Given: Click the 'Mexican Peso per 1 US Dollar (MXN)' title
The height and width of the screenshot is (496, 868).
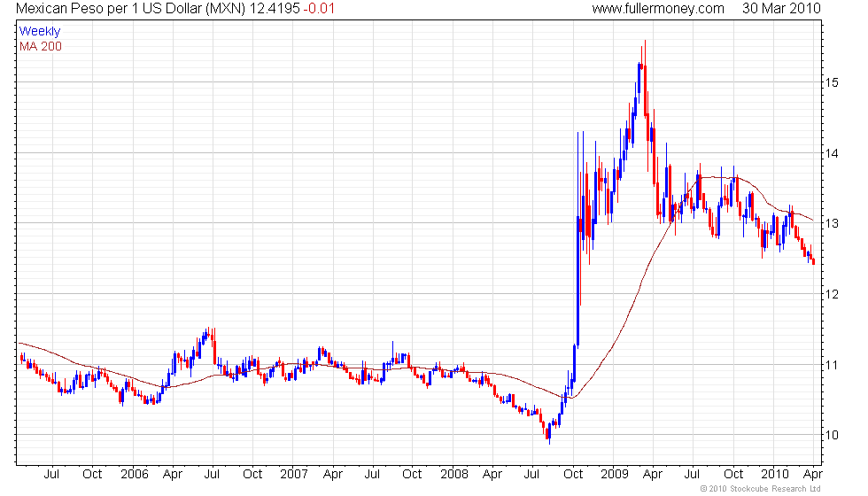Looking at the screenshot, I should [130, 8].
